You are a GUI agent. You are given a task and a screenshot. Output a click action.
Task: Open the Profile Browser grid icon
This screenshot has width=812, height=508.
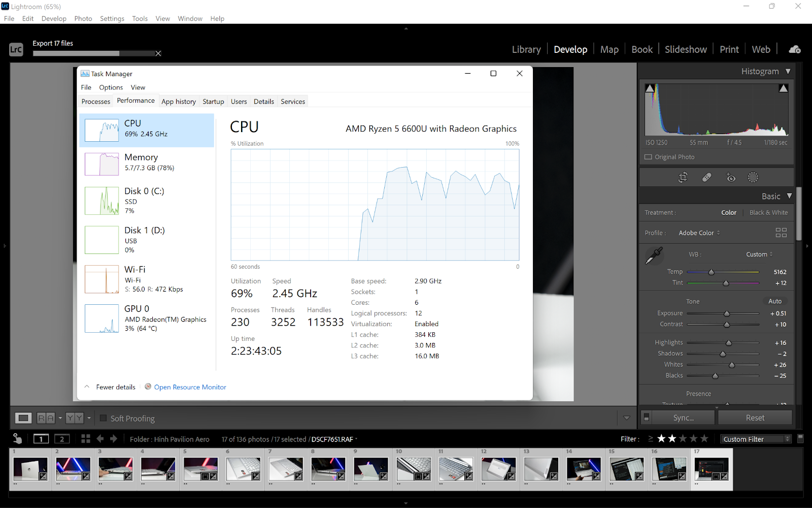[x=781, y=233]
